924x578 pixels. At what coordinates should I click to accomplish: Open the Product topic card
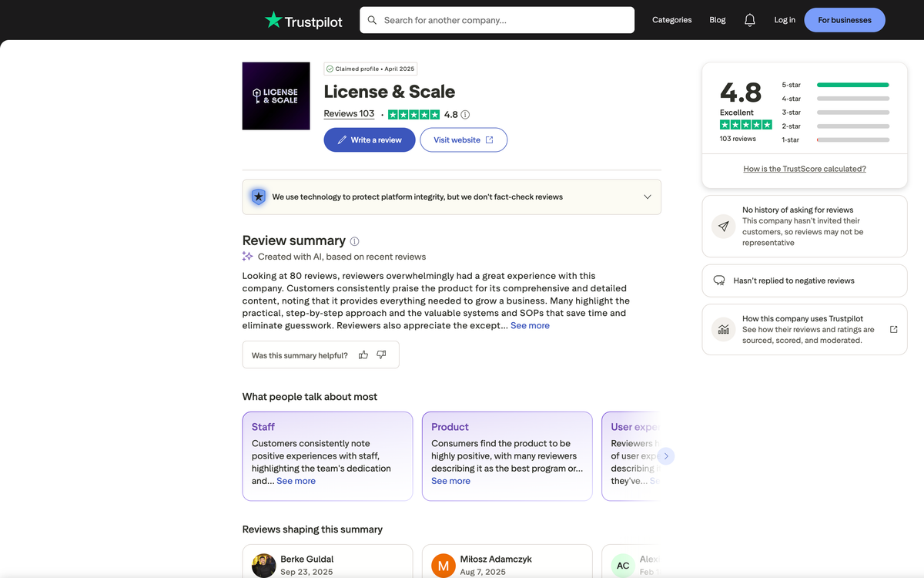tap(507, 456)
